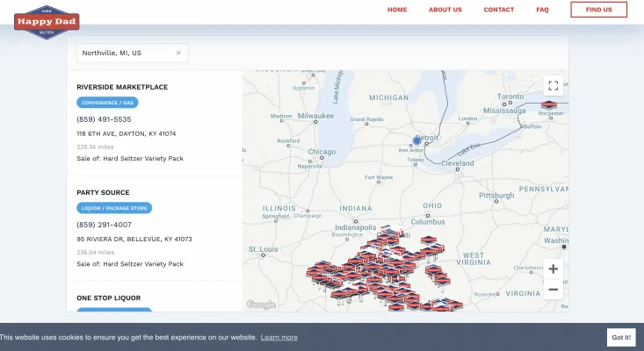Screen dimensions: 644x351
Task: Zoom out on the map
Action: 554,289
